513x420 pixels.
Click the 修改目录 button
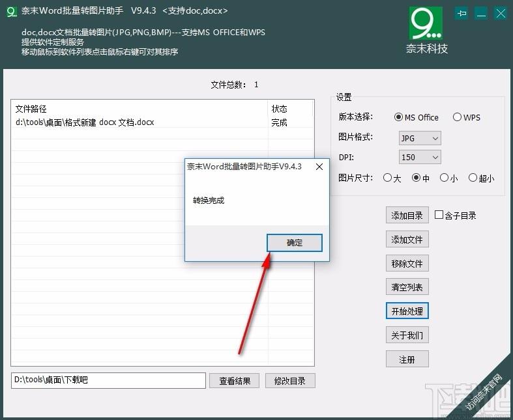click(x=290, y=381)
